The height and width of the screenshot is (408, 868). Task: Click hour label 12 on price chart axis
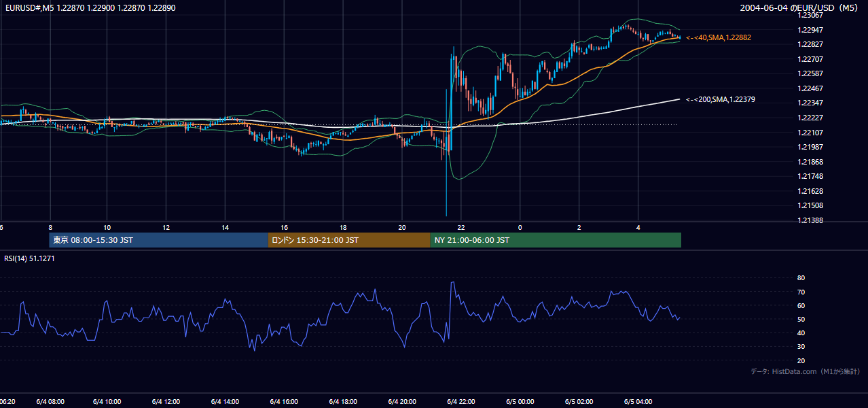166,227
